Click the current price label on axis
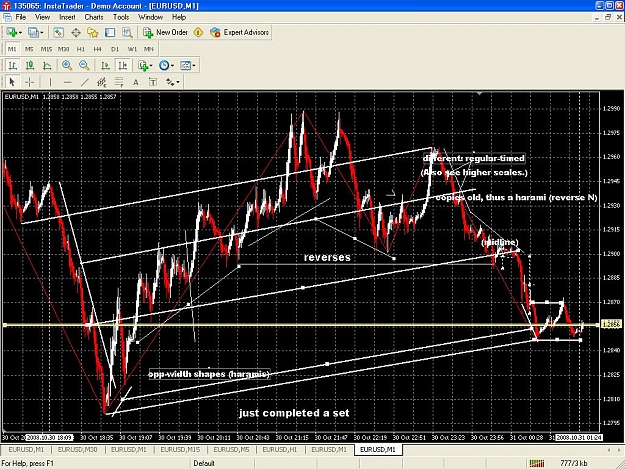Viewport: 625px width, 469px height. (x=611, y=325)
